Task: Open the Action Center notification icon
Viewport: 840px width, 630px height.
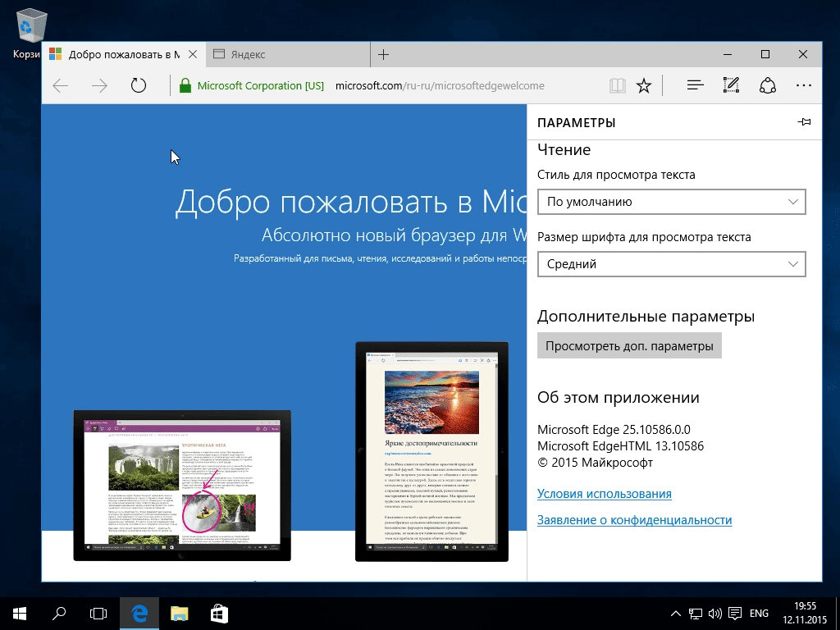Action: coord(735,614)
